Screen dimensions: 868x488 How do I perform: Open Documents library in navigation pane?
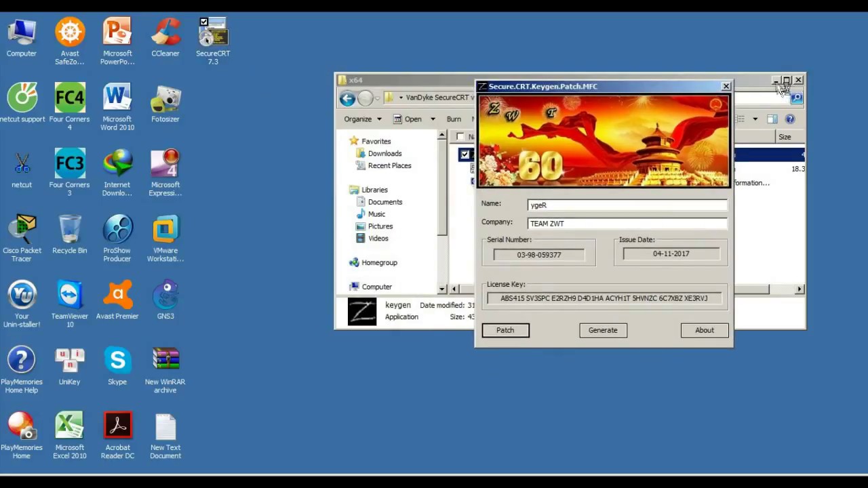(x=379, y=202)
